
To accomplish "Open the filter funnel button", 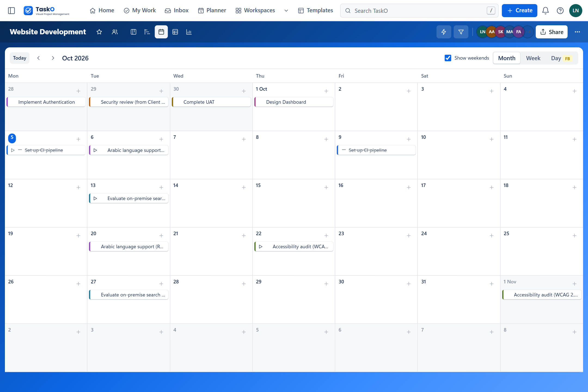I will click(x=461, y=32).
